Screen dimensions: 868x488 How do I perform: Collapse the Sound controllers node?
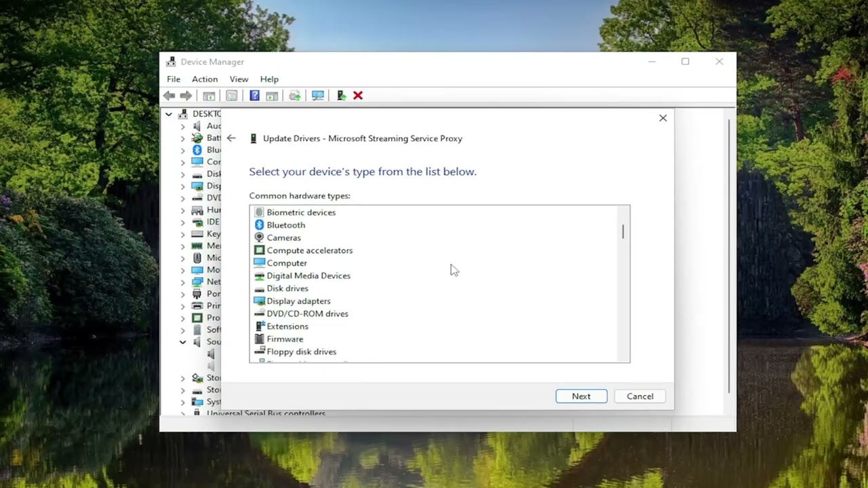point(182,342)
